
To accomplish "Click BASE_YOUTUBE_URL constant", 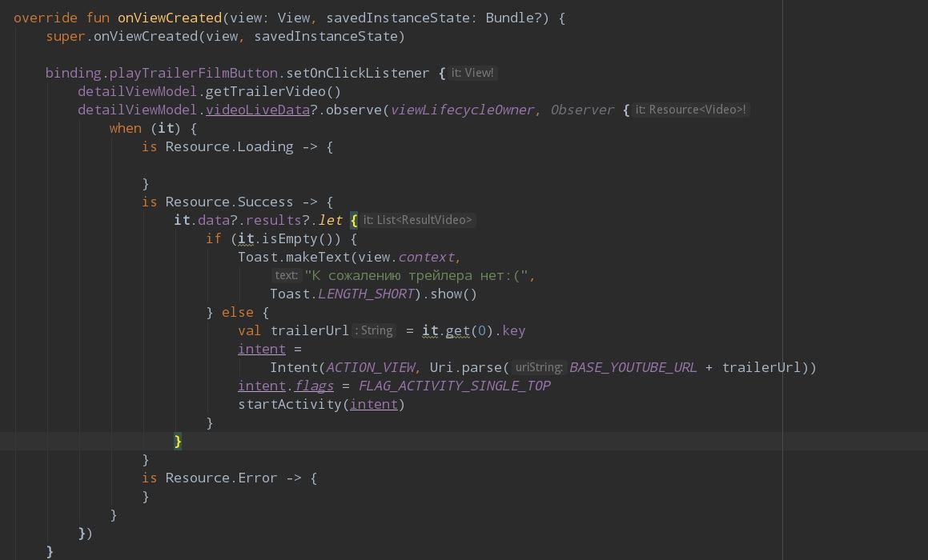I will point(633,368).
